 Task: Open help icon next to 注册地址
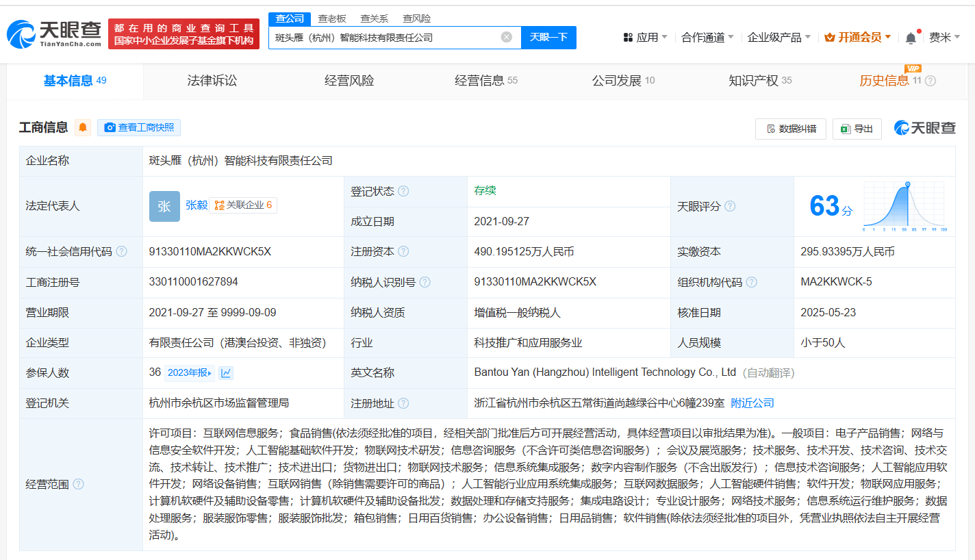pyautogui.click(x=403, y=403)
